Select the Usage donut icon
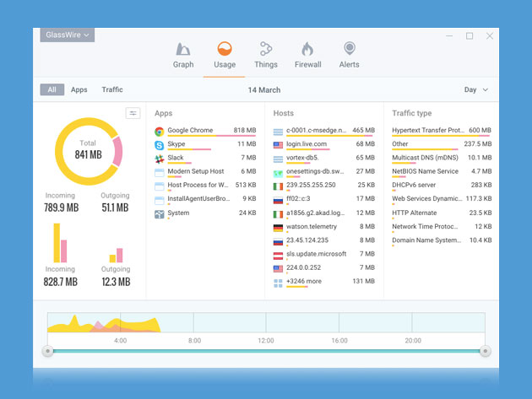Image resolution: width=532 pixels, height=399 pixels. [225, 50]
